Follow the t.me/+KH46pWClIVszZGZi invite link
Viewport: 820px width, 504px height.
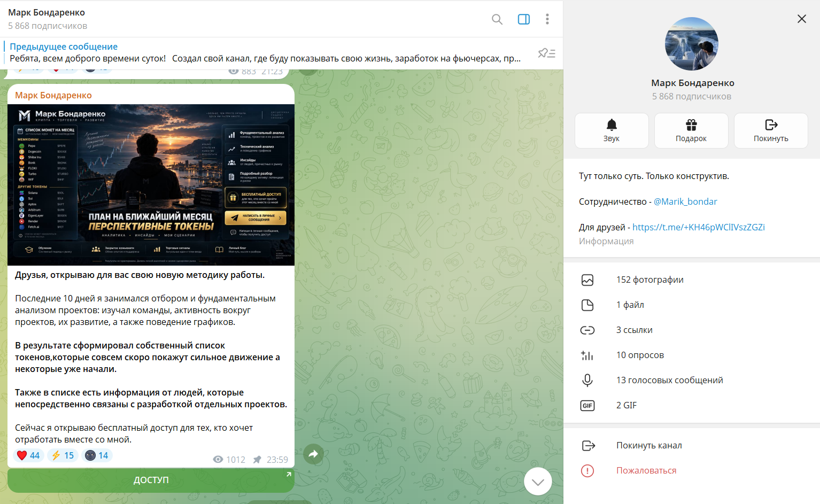tap(699, 227)
